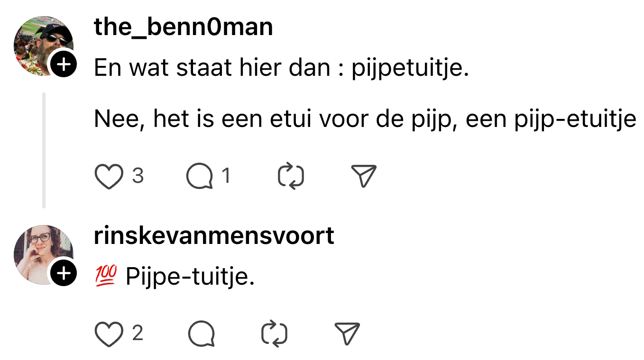Follow rinskevanmensvoort using the plus badge
This screenshot has height=360, width=644.
[64, 273]
